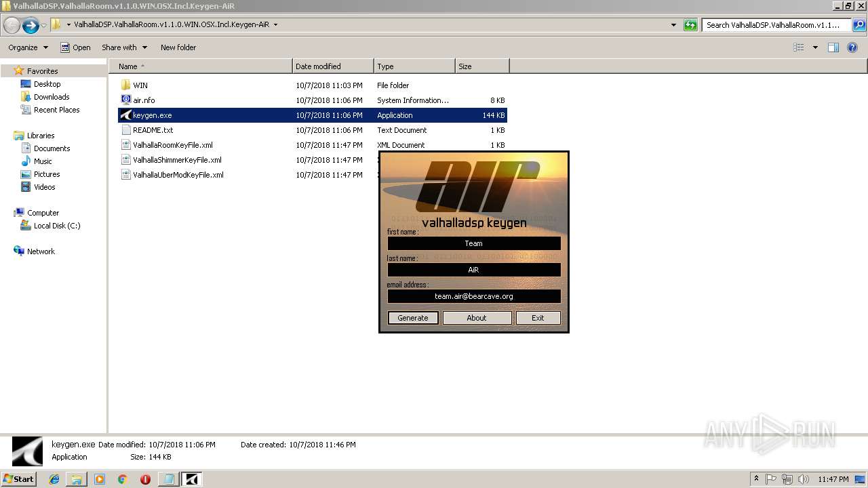The height and width of the screenshot is (488, 868).
Task: Select the ValhallaUberModKeyFile.xml file icon
Action: 125,175
